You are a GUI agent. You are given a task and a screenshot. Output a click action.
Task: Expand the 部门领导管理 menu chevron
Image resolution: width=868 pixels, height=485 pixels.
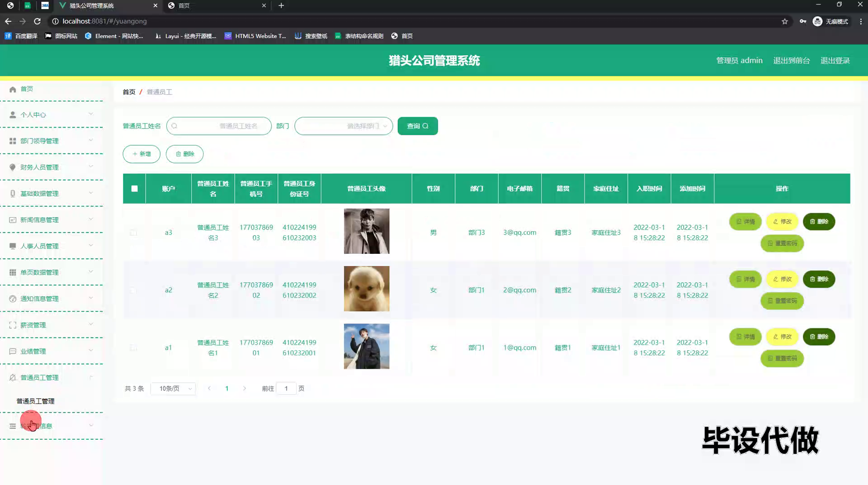click(91, 140)
